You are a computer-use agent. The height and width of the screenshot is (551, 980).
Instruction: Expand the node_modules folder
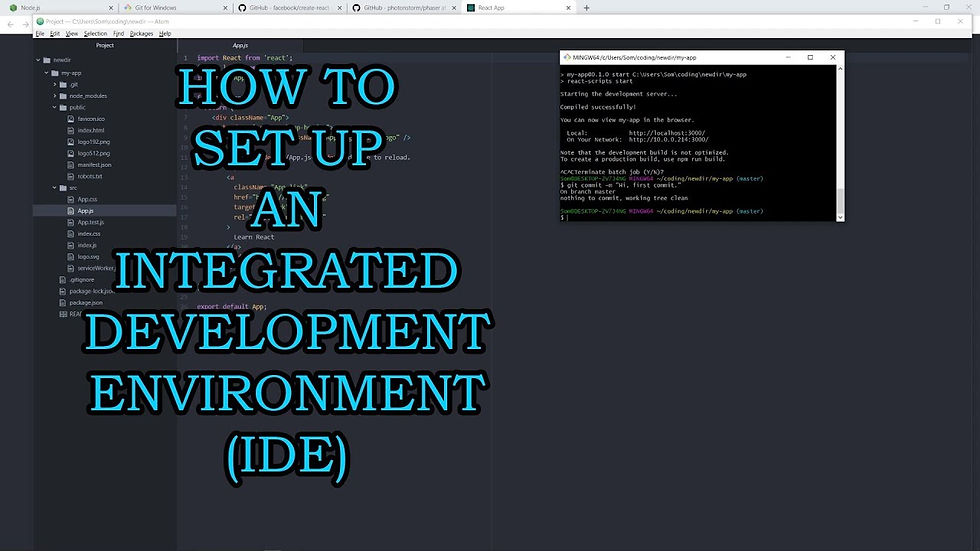55,96
